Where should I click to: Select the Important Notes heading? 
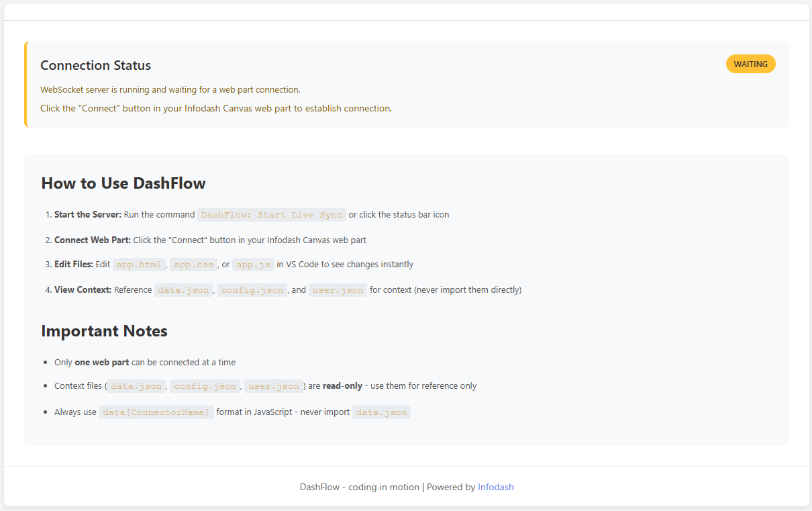[104, 330]
